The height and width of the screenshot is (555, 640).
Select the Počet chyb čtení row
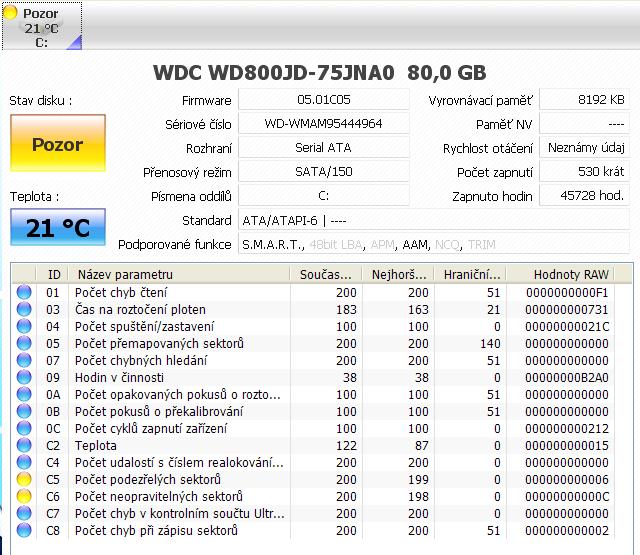point(313,292)
